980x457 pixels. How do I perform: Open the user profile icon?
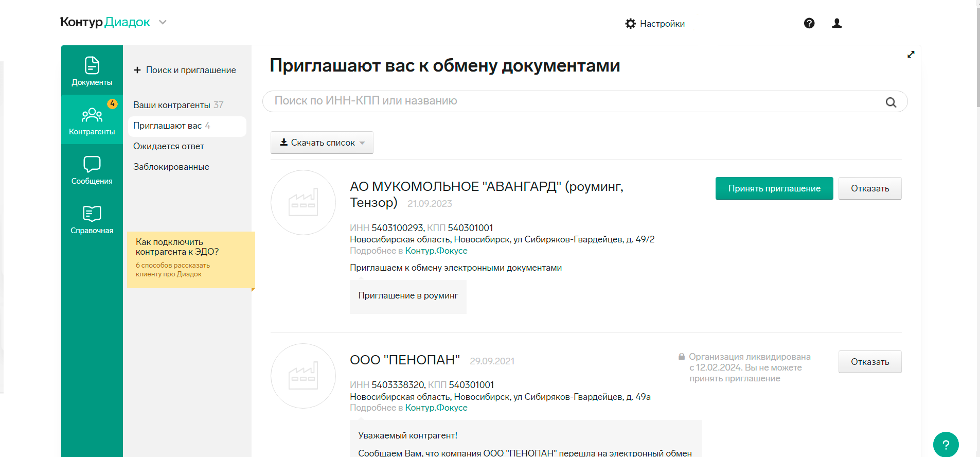pos(836,23)
